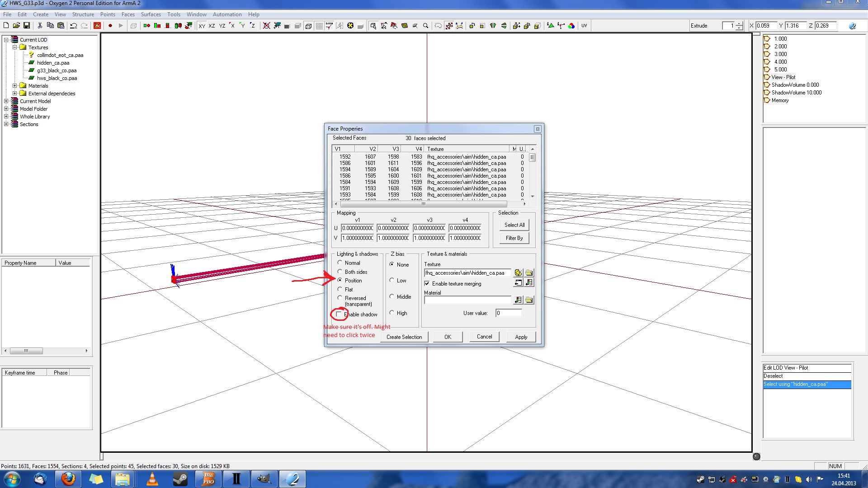Click folder icon next to Texture field

tap(529, 273)
